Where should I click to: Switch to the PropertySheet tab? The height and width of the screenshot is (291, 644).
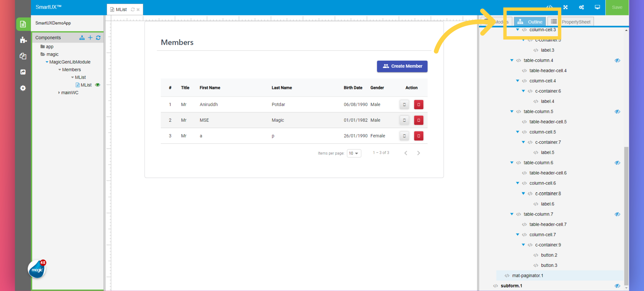571,22
